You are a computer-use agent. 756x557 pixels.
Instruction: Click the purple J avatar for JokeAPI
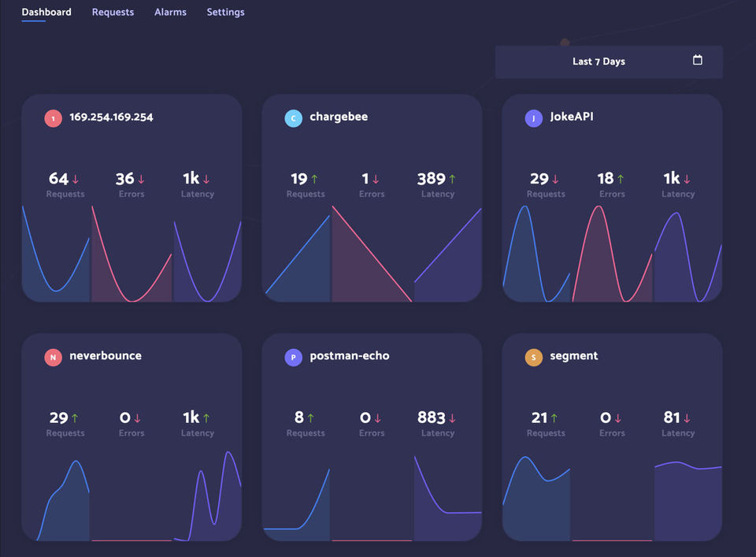(x=533, y=118)
